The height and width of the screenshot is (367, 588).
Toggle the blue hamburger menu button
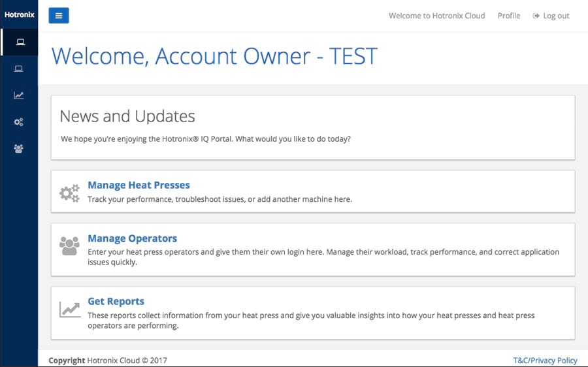(x=58, y=16)
